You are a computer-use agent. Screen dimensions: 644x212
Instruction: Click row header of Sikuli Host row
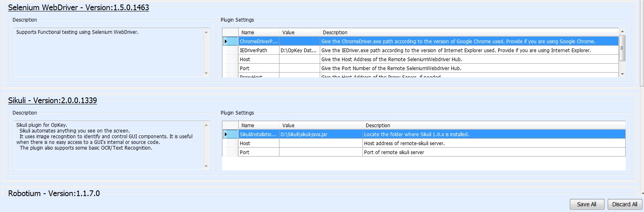click(x=230, y=143)
